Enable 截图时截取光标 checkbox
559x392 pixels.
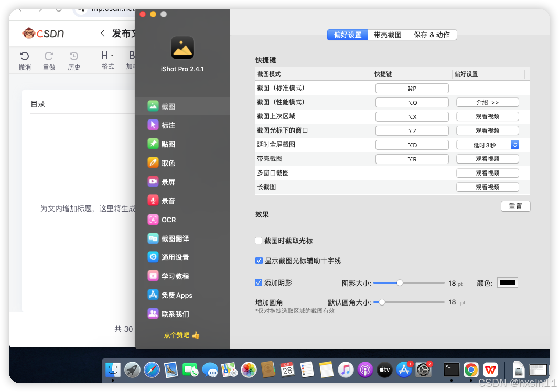pyautogui.click(x=259, y=241)
